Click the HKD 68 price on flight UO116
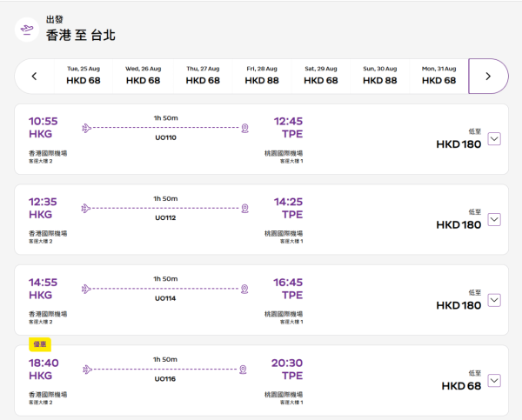Image resolution: width=522 pixels, height=420 pixels. (x=461, y=385)
